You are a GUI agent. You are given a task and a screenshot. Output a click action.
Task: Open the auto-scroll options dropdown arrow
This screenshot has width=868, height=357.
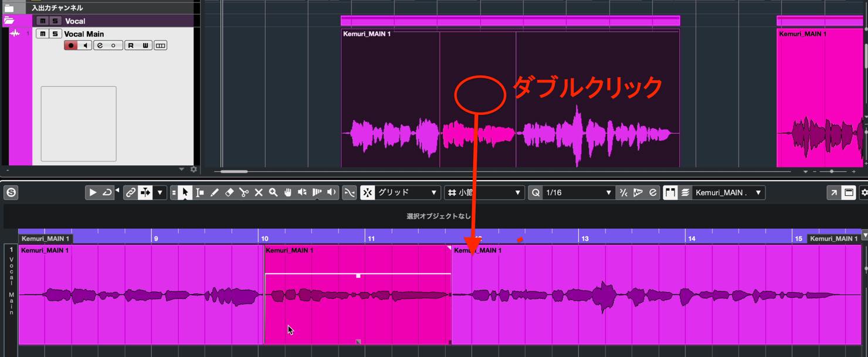[160, 192]
